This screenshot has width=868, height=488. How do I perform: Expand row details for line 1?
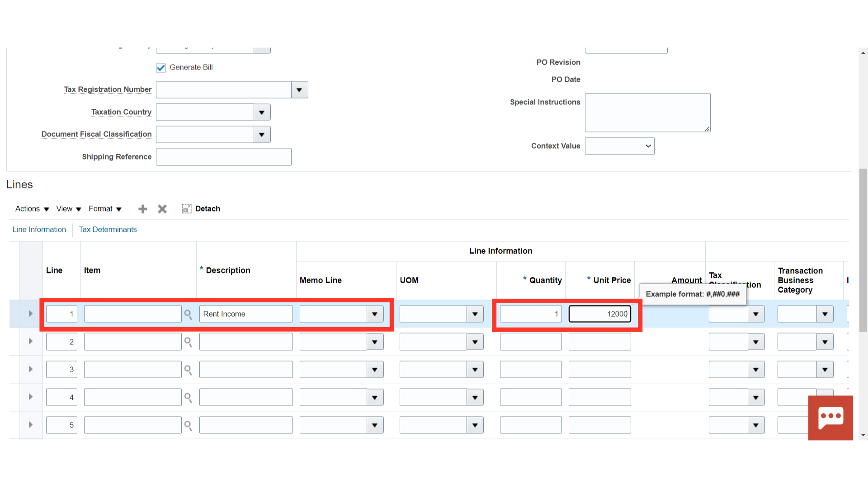point(31,314)
